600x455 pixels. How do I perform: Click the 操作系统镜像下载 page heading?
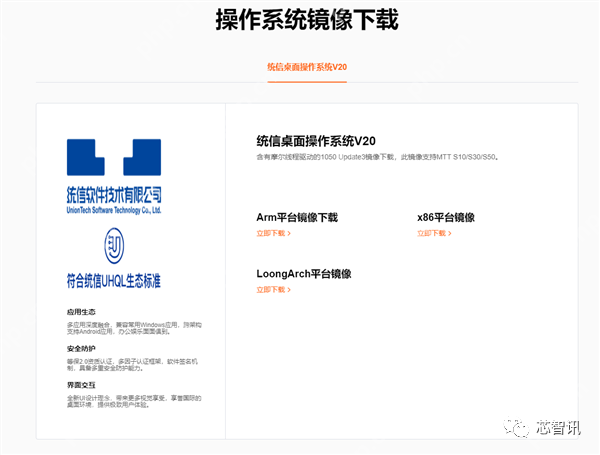[307, 20]
